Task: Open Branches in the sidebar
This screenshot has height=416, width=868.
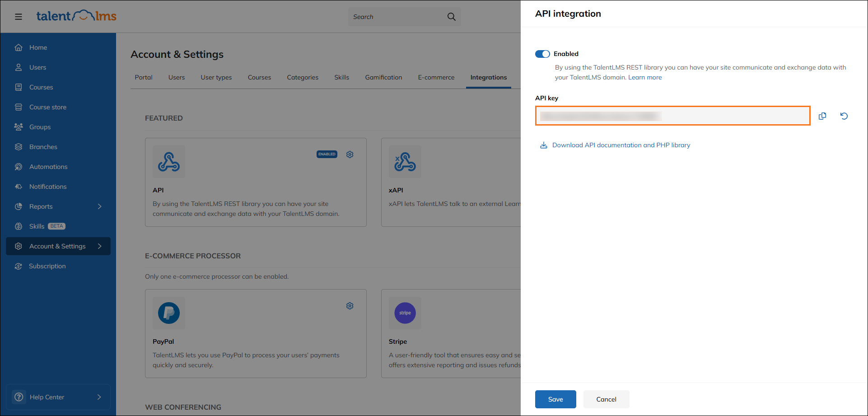Action: (x=43, y=147)
